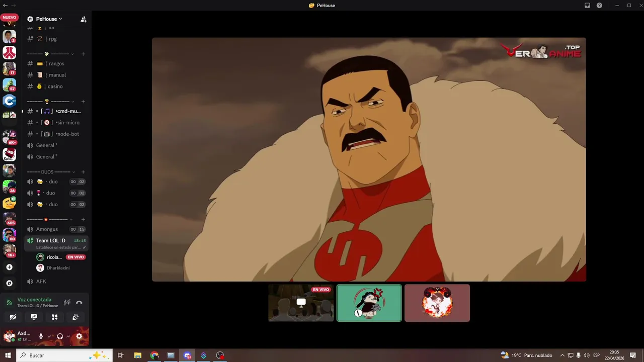This screenshot has height=362, width=644.
Task: Join the General ² voice channel
Action: pyautogui.click(x=56, y=157)
